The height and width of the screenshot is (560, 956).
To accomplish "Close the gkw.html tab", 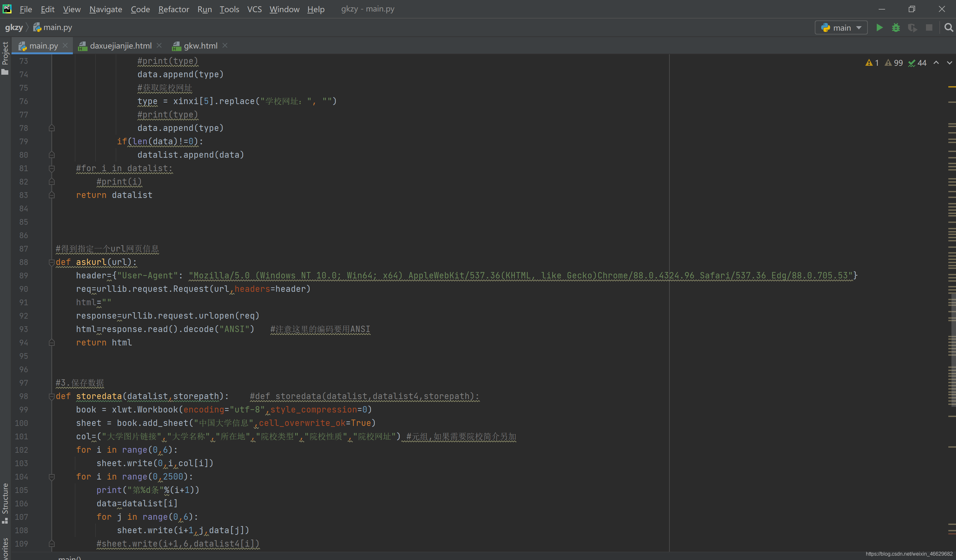I will [x=225, y=46].
